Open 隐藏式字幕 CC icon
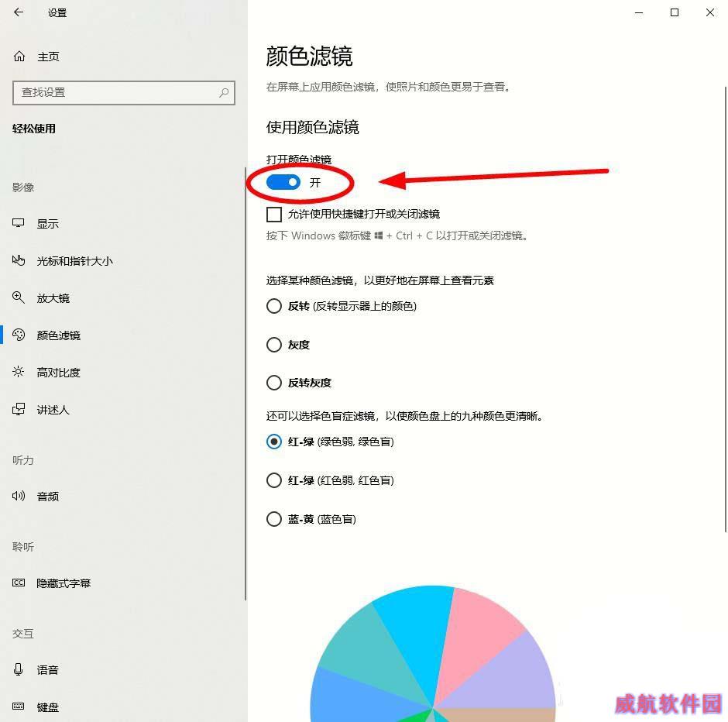The width and height of the screenshot is (728, 722). click(x=19, y=583)
